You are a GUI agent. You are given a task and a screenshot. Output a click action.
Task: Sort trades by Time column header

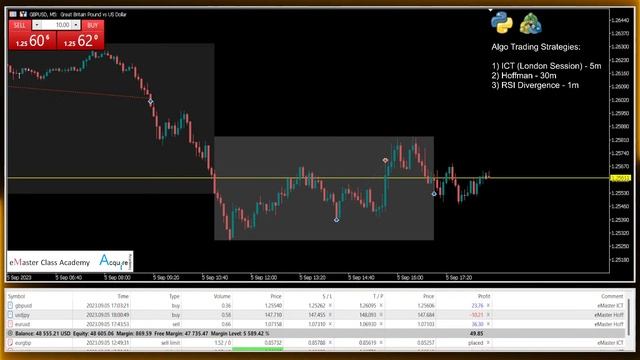(x=123, y=296)
